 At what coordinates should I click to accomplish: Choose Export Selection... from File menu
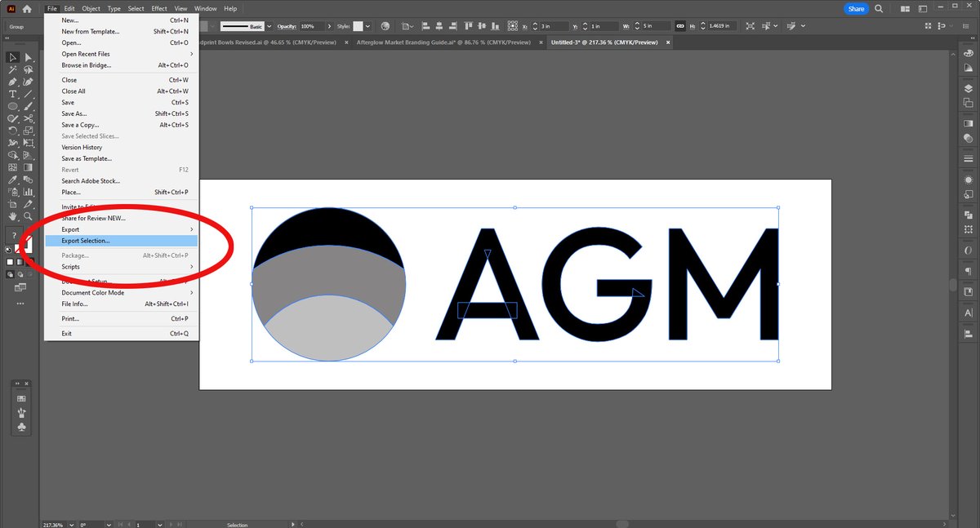[122, 241]
